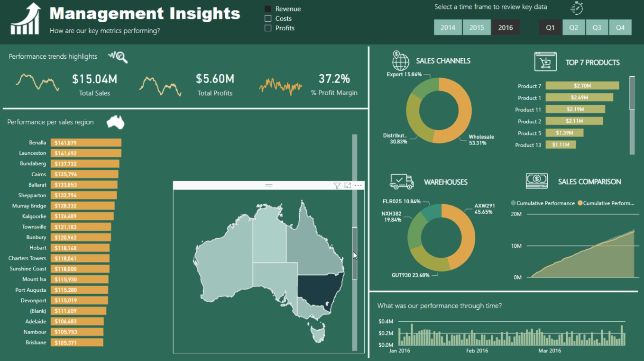This screenshot has width=644, height=361.
Task: Click the money Sales Comparison icon
Action: pos(537,181)
